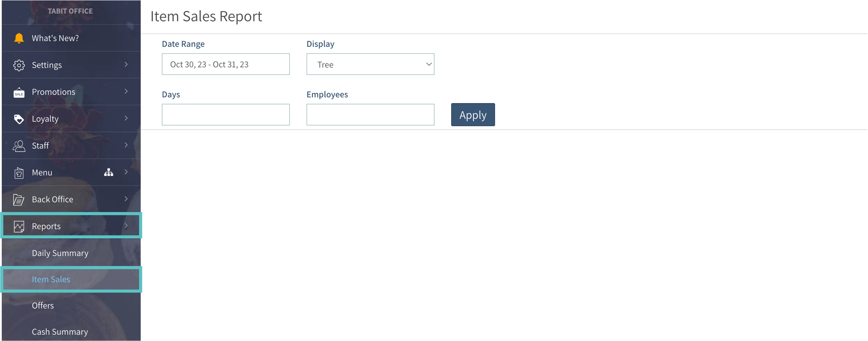The height and width of the screenshot is (341, 868).
Task: Expand the Settings submenu chevron
Action: point(126,64)
